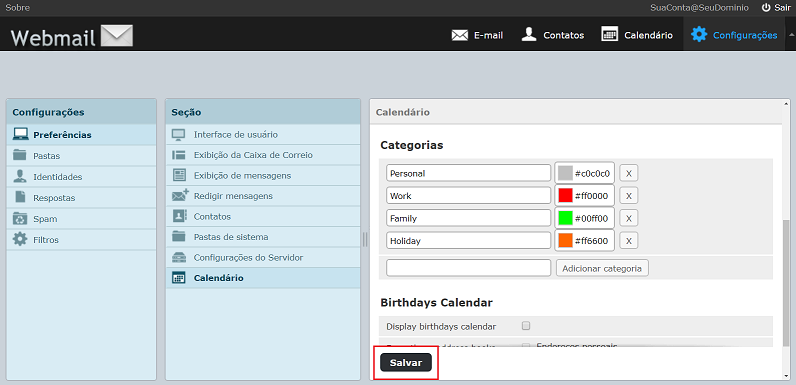Open Redigir mensagens section
This screenshot has width=796, height=385.
263,196
